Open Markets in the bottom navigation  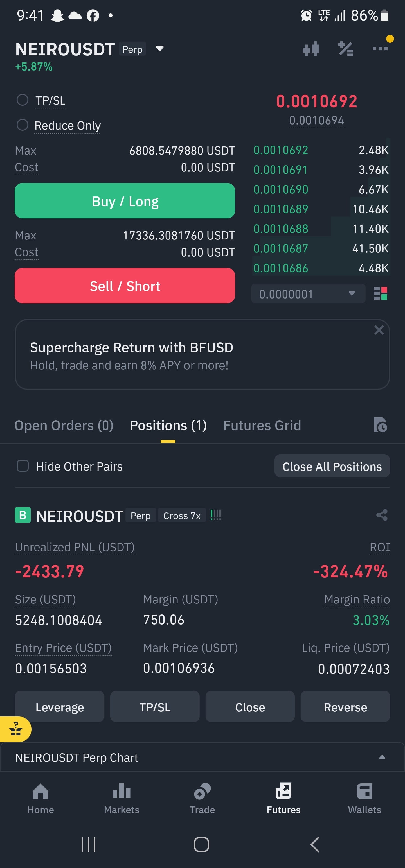(x=121, y=798)
